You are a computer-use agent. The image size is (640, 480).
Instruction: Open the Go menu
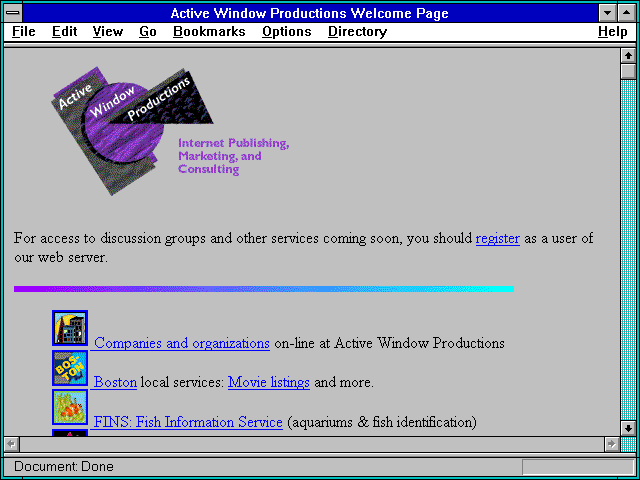(x=148, y=31)
